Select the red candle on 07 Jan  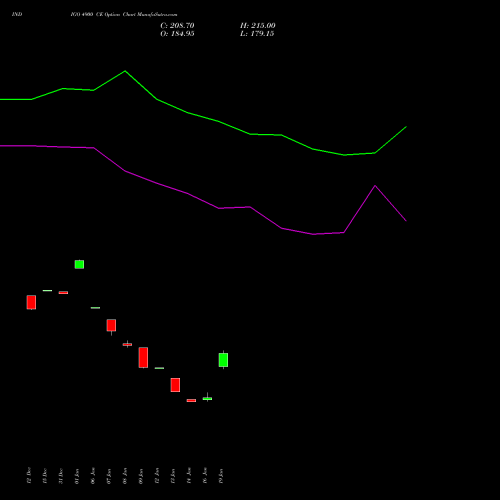pyautogui.click(x=111, y=325)
